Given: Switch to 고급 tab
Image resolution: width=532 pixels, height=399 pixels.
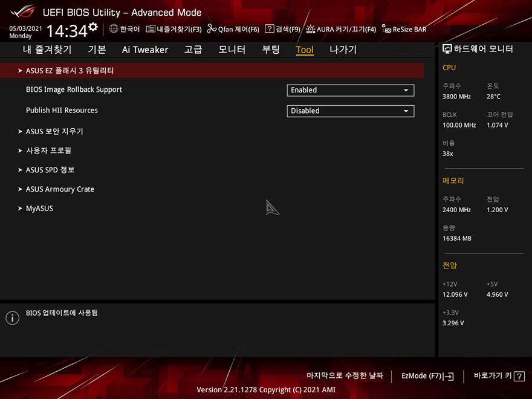Looking at the screenshot, I should tap(193, 50).
